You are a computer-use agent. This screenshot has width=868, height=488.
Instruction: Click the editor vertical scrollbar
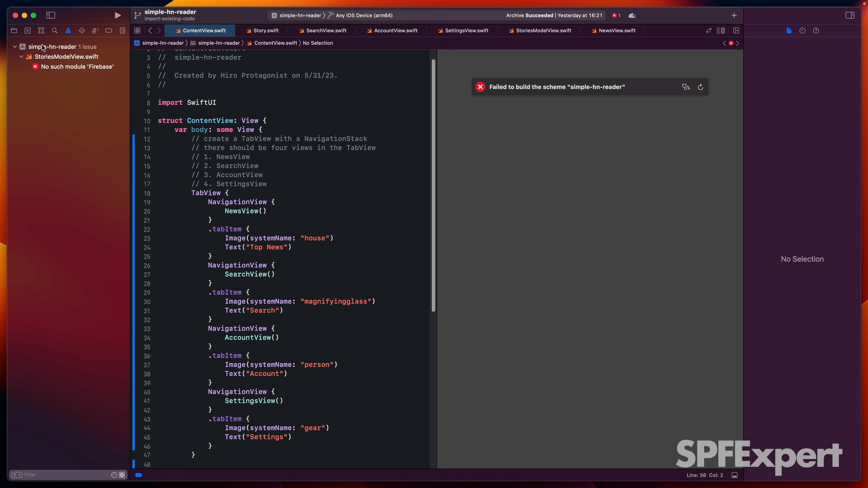pyautogui.click(x=433, y=185)
